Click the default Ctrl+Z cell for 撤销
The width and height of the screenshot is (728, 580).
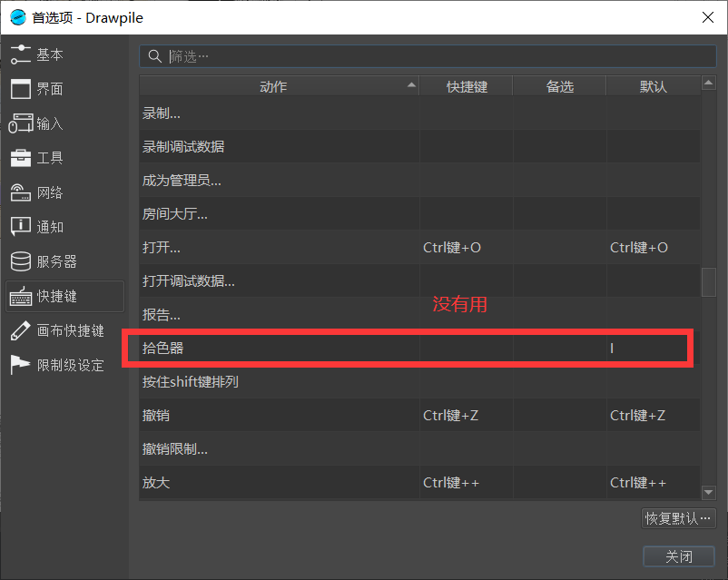(x=654, y=415)
